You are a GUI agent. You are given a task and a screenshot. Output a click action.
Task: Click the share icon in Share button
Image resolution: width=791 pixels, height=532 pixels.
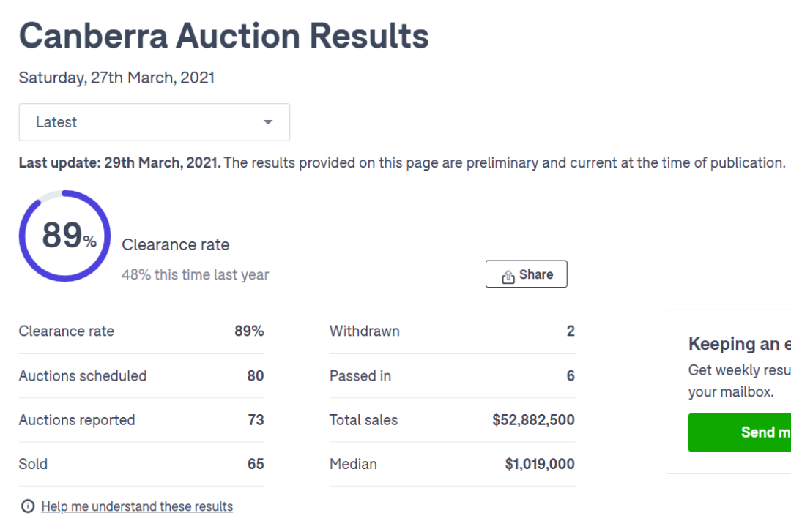pyautogui.click(x=508, y=277)
